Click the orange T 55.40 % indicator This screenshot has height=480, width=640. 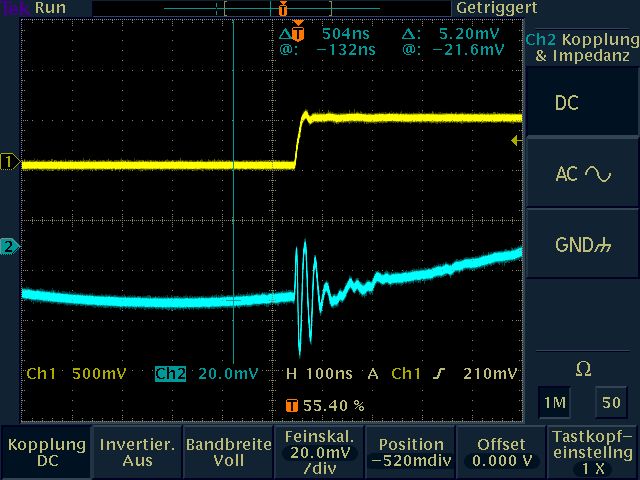tap(324, 406)
